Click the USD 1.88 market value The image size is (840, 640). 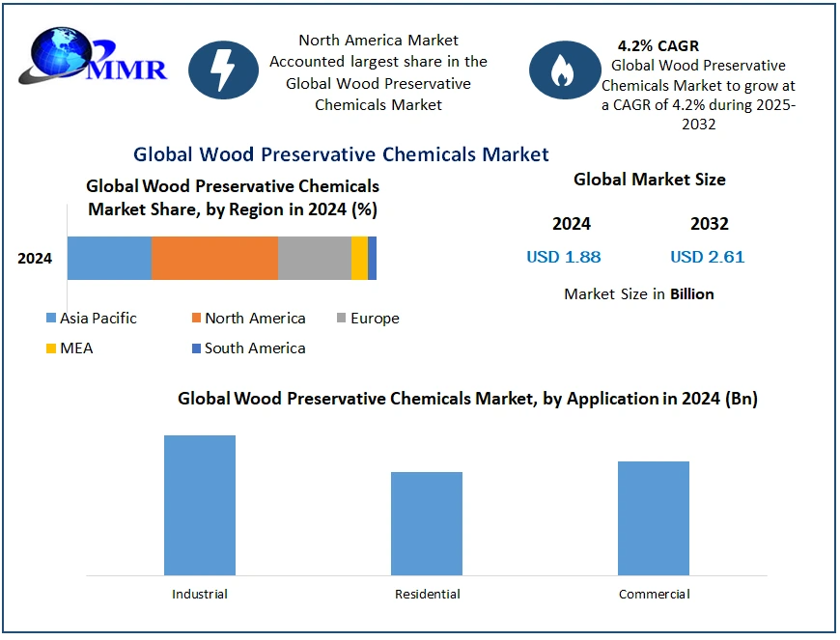coord(563,257)
